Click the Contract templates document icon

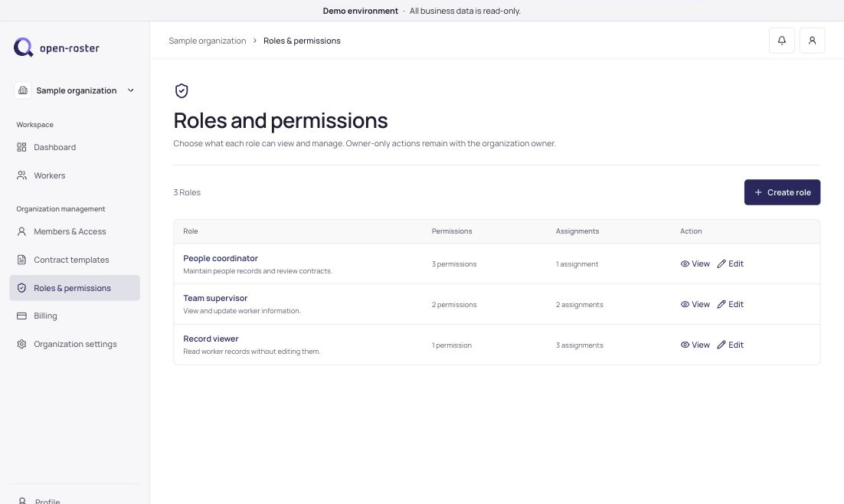point(21,260)
